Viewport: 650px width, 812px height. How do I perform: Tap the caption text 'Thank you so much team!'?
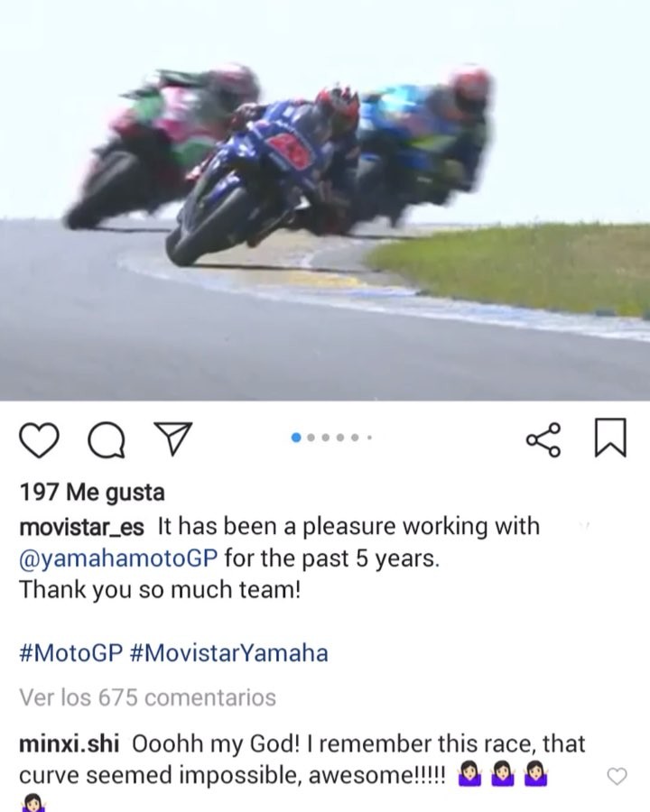point(160,589)
